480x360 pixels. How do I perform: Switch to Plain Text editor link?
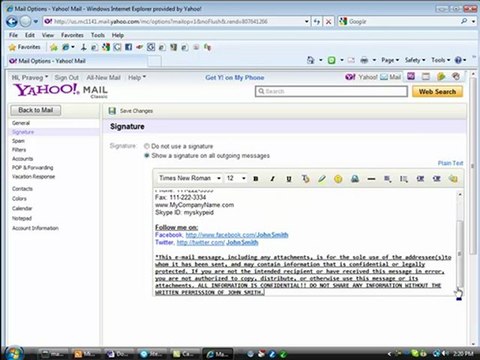point(450,163)
